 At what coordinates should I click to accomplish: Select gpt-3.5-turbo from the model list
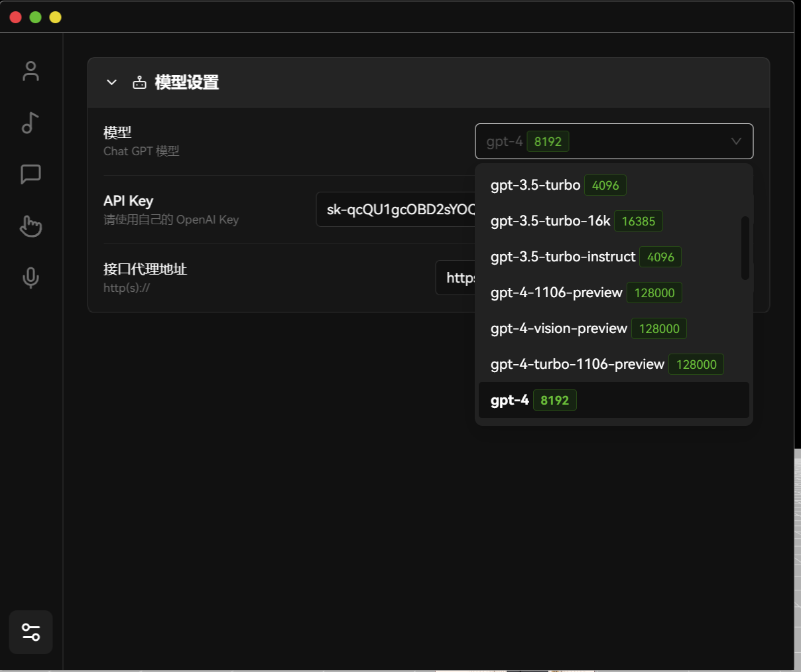(614, 185)
